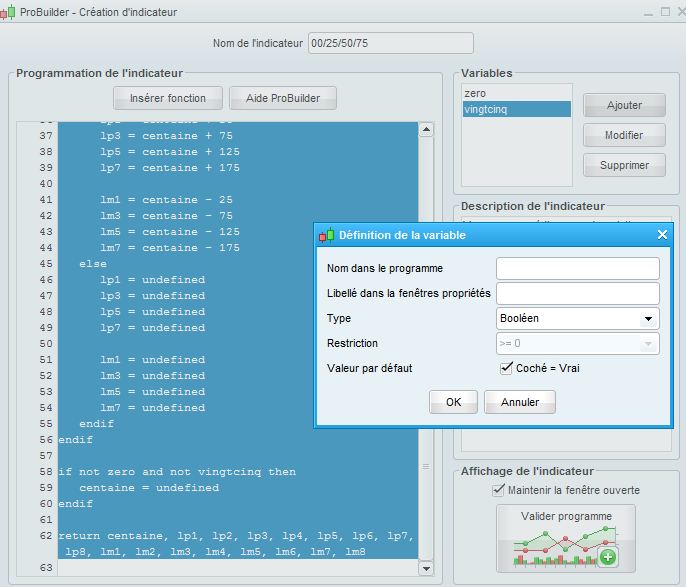Click the Supprimer variable button
This screenshot has width=686, height=587.
pyautogui.click(x=624, y=165)
